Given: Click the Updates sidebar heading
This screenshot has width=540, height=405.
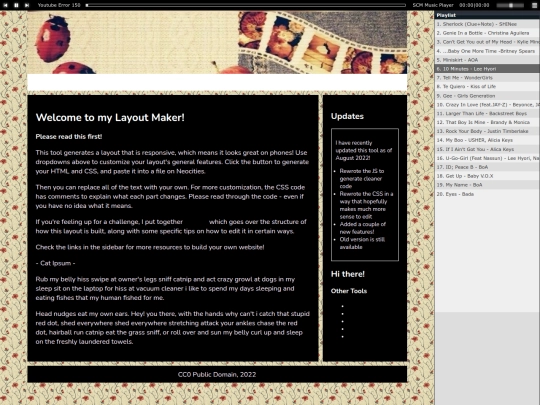Looking at the screenshot, I should pos(347,116).
